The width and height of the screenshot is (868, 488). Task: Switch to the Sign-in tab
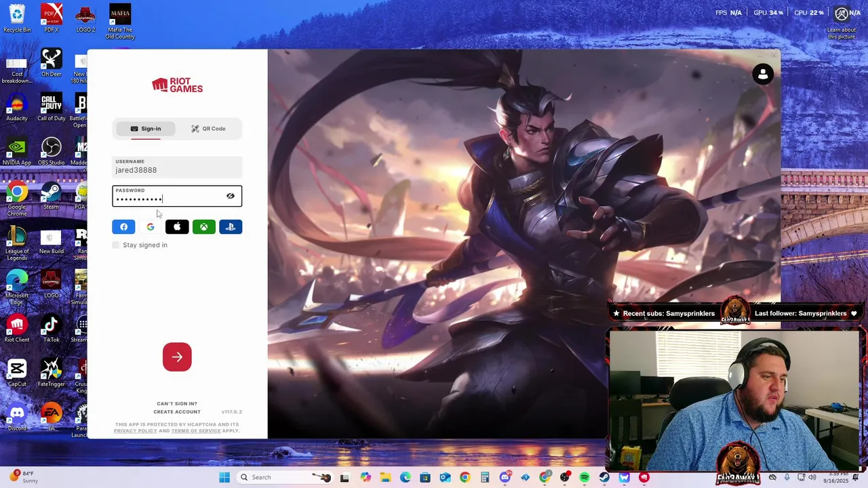point(146,129)
